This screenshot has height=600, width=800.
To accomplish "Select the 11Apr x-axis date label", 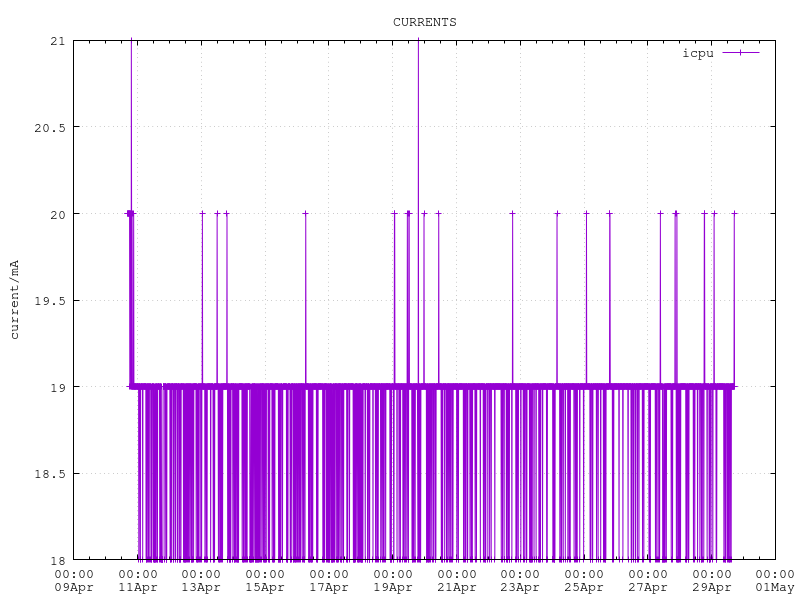I will 138,588.
